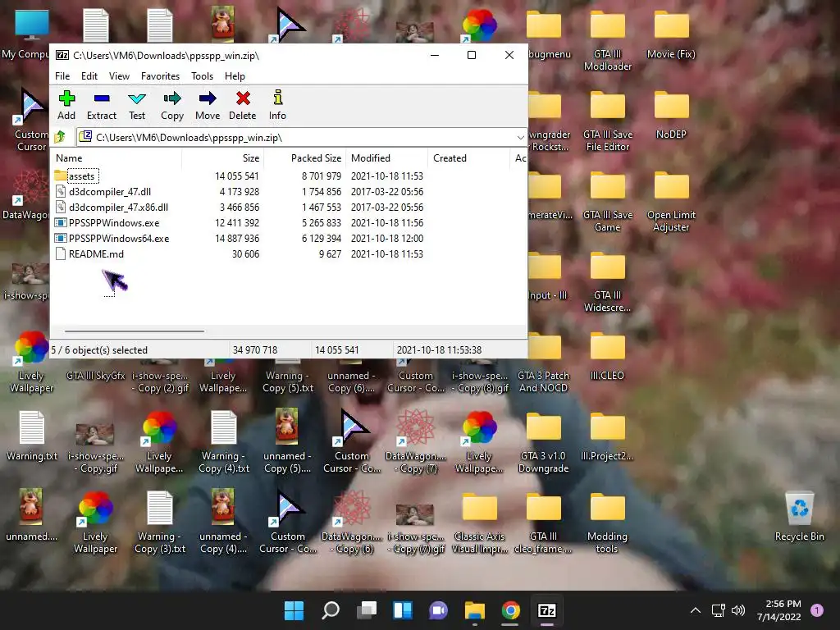Select the Warning.txt desktop file
Viewport: 840px width, 630px height.
tap(32, 436)
